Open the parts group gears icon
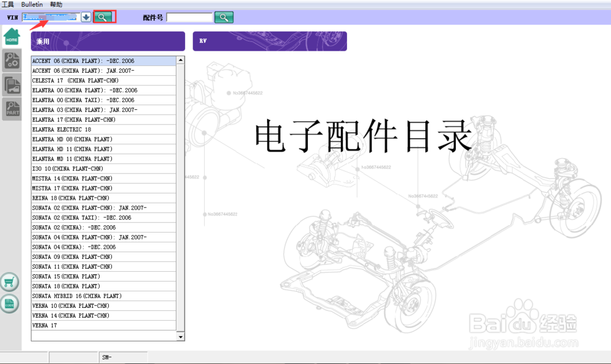Image resolution: width=611 pixels, height=364 pixels. click(12, 60)
